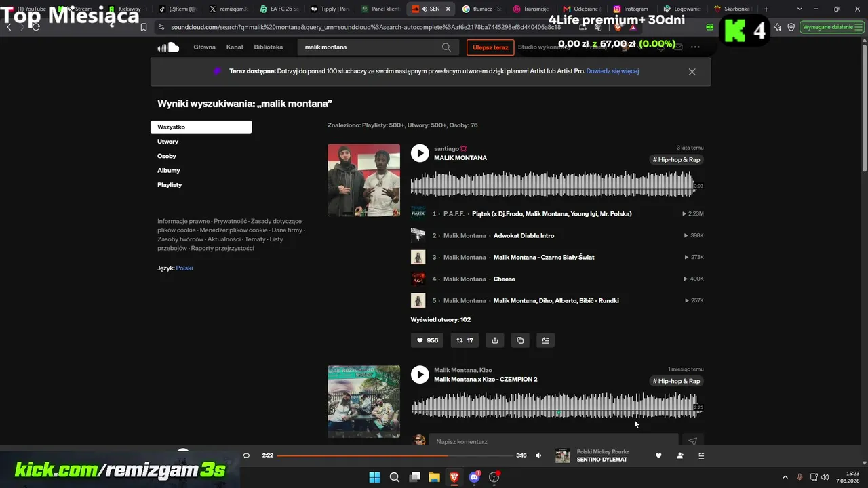Open the browser tab list dropdown
This screenshot has width=868, height=488.
800,9
